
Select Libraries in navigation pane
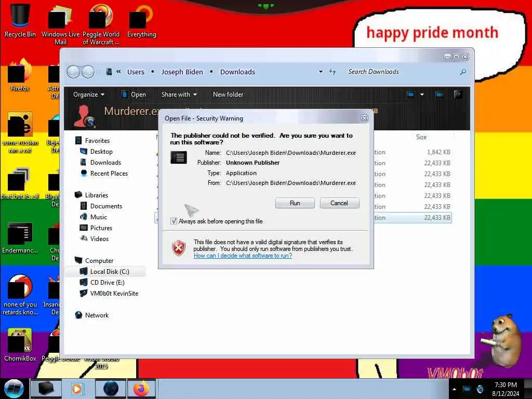click(x=96, y=195)
